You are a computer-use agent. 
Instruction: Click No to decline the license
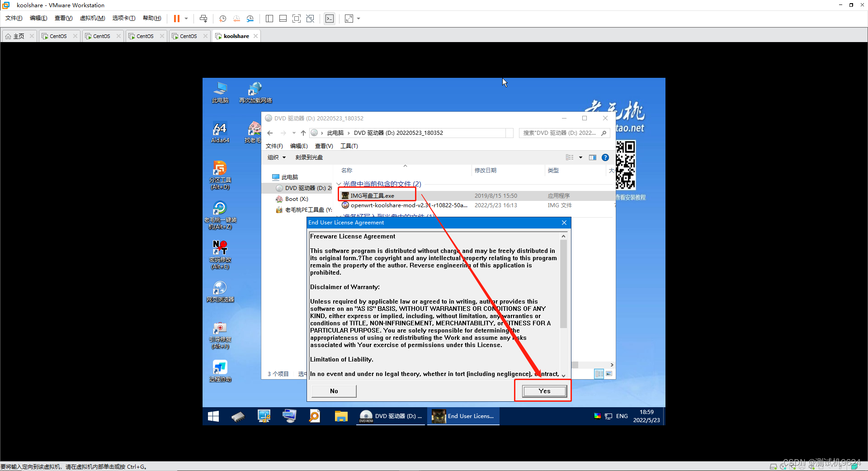(334, 391)
